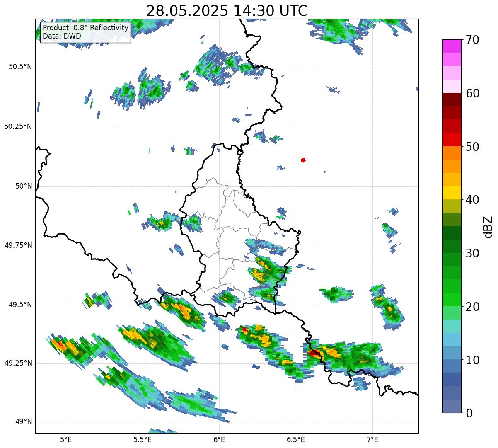
Task: Click the '5.5°E' longitude label
Action: click(143, 440)
